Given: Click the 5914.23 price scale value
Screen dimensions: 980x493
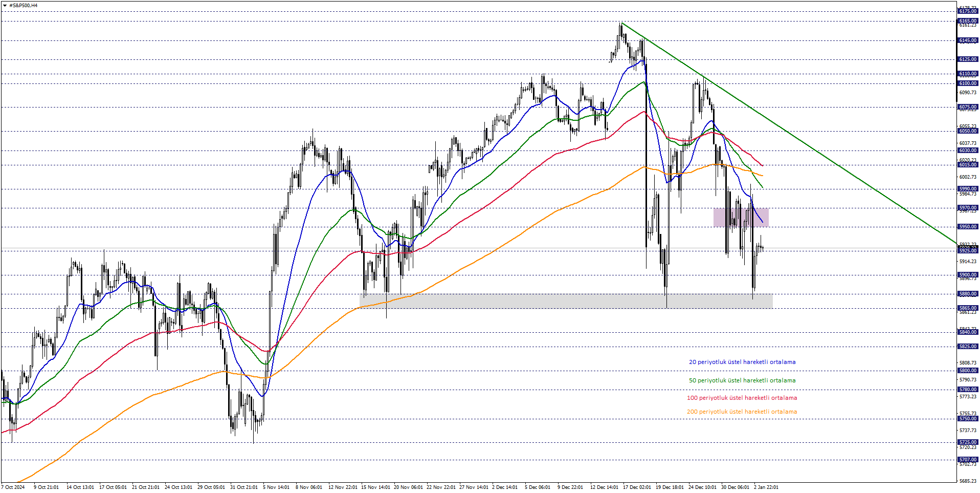Looking at the screenshot, I should pyautogui.click(x=968, y=262).
